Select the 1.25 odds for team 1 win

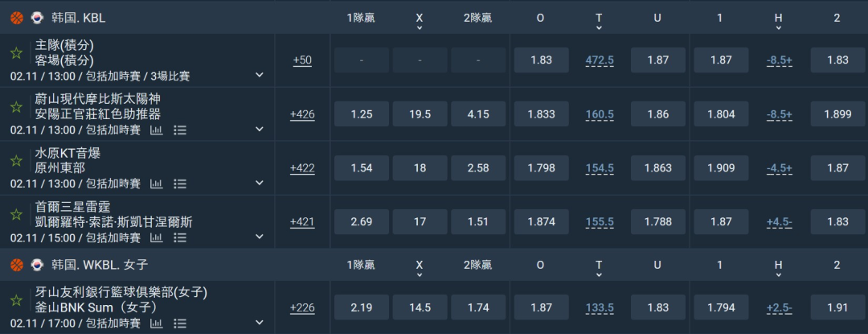click(362, 114)
